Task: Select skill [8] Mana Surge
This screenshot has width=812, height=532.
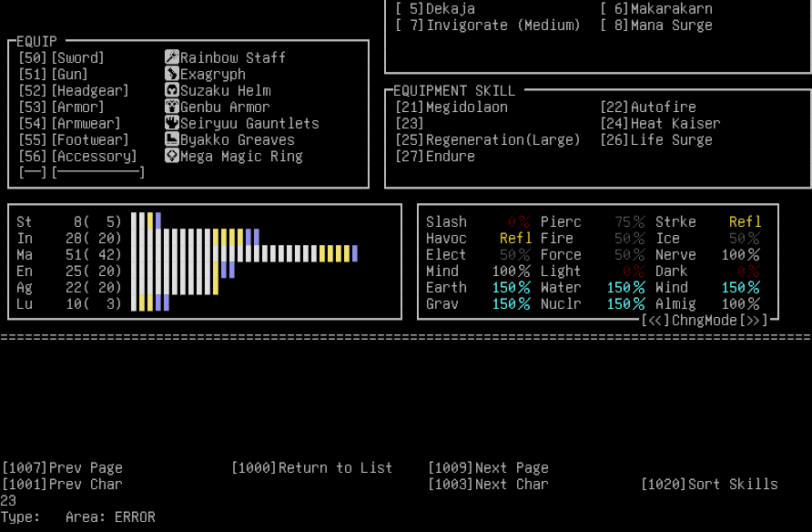Action: coord(656,26)
